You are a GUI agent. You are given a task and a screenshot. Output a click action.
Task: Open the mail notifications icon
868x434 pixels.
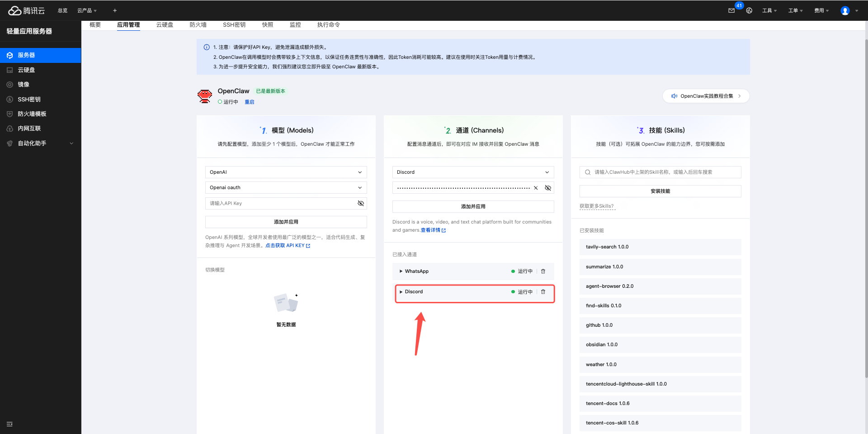(x=731, y=10)
